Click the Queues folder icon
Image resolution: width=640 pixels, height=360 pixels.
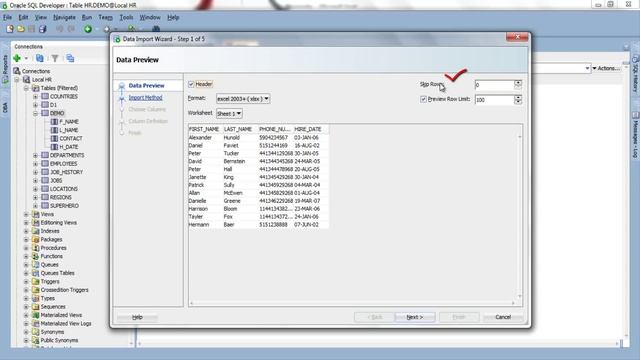click(36, 265)
